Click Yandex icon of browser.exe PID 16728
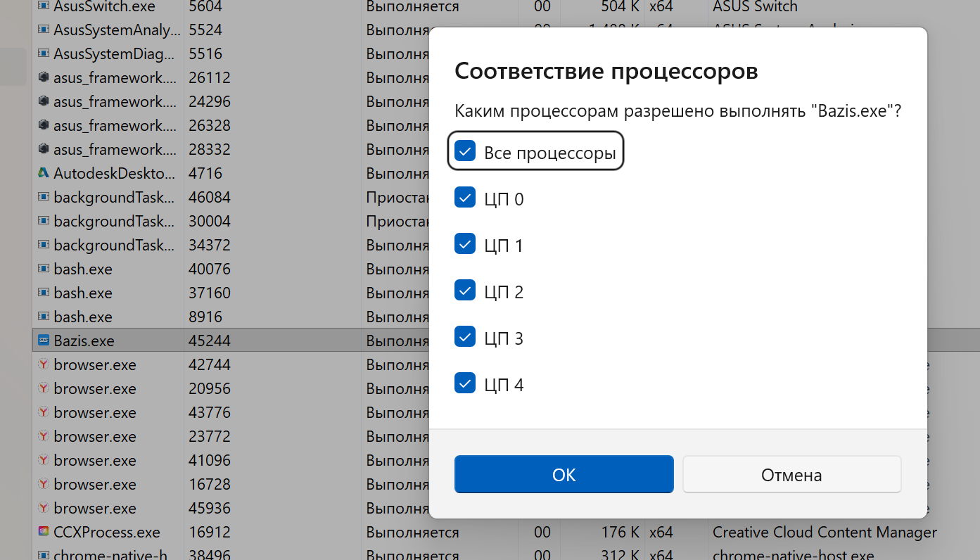 tap(43, 484)
